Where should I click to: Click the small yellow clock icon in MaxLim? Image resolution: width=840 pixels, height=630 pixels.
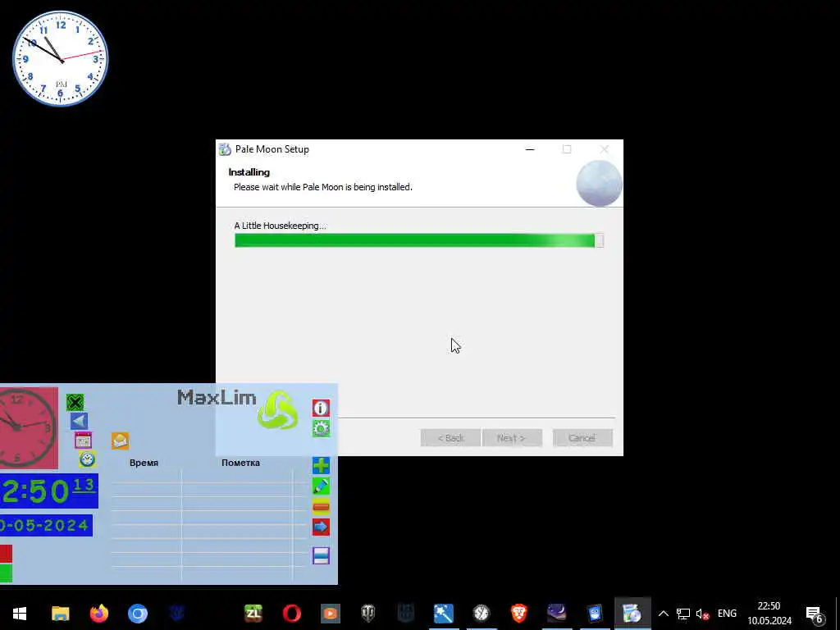87,459
